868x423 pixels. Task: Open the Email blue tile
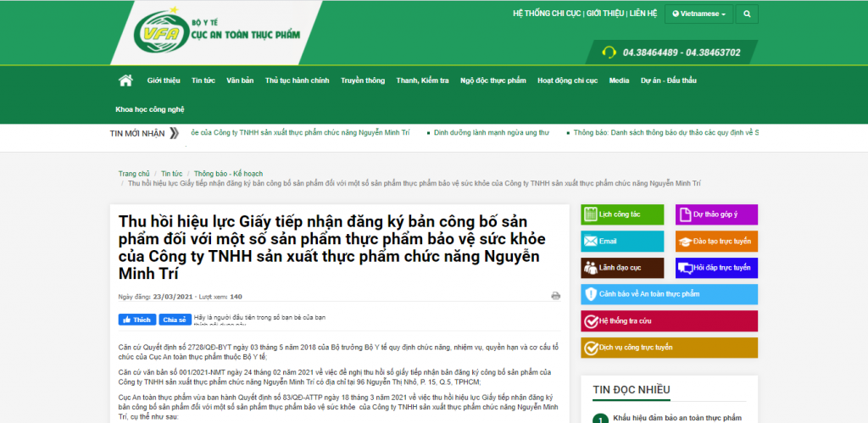[623, 242]
